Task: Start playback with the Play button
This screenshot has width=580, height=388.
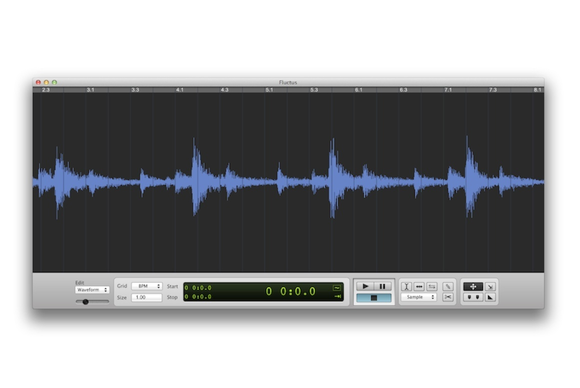Action: (365, 286)
